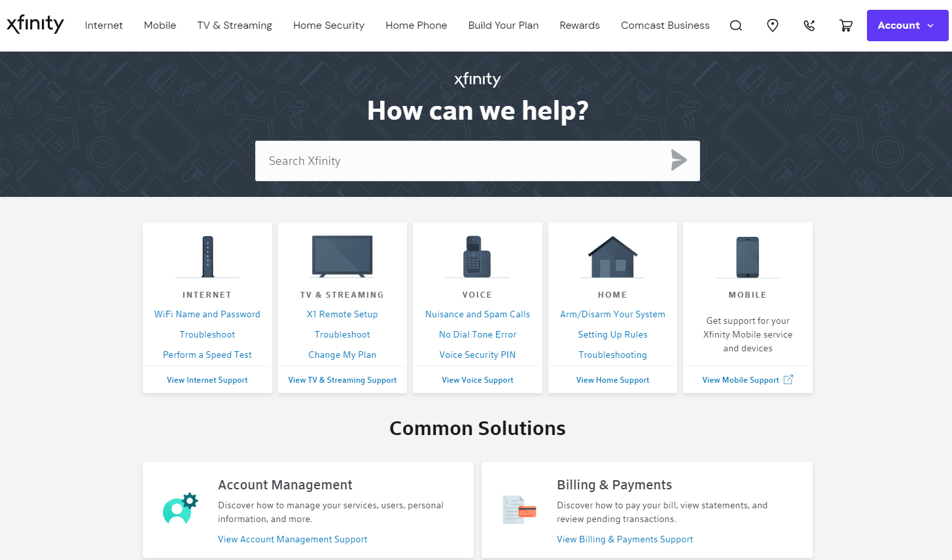The image size is (952, 560).
Task: Click the Billing & Payments card icon
Action: 520,510
